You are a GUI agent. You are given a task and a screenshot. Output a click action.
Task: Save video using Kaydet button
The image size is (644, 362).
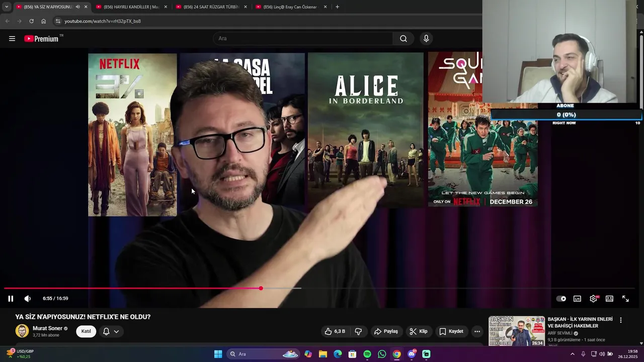451,331
